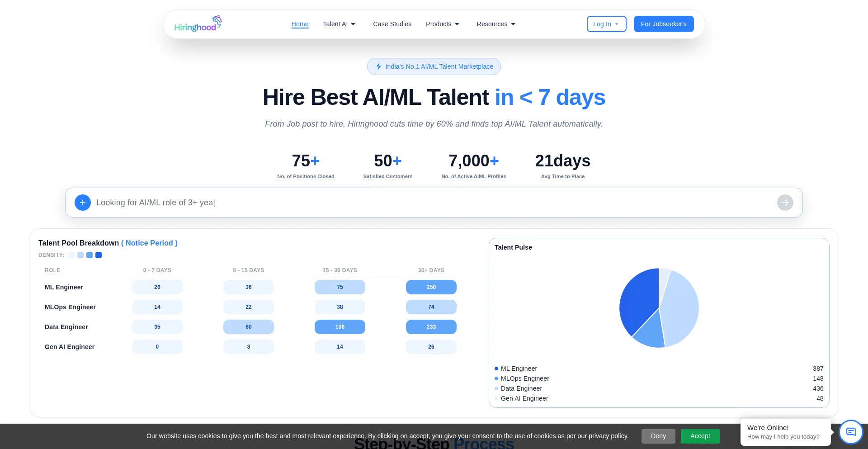The image size is (868, 449).
Task: Select the light blue density swatch
Action: (x=80, y=255)
